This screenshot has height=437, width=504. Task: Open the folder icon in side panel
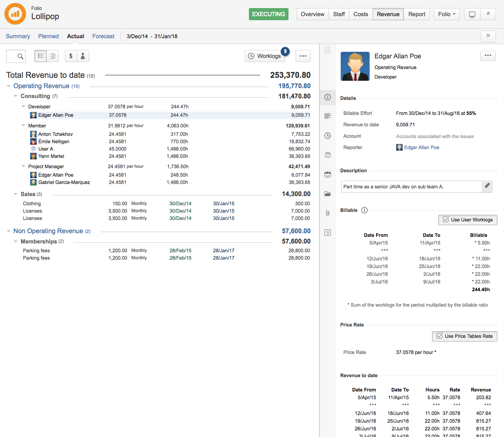click(328, 194)
